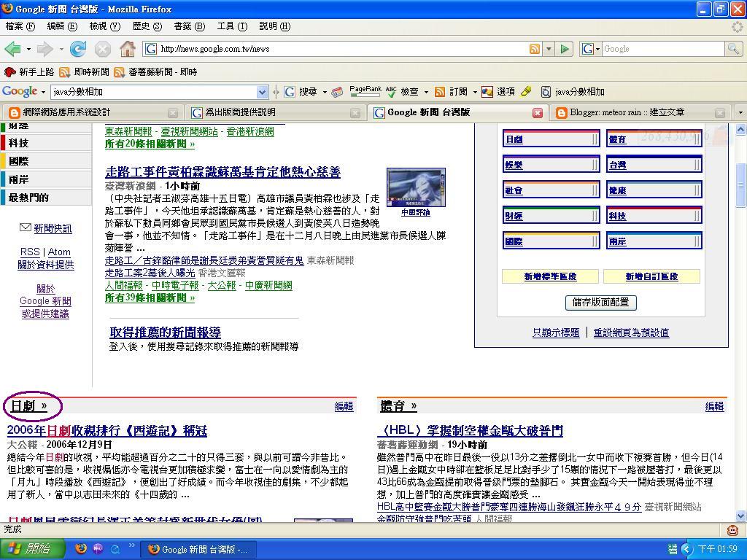747x560 pixels.
Task: Expand the address bar URL history dropdown
Action: tap(549, 49)
